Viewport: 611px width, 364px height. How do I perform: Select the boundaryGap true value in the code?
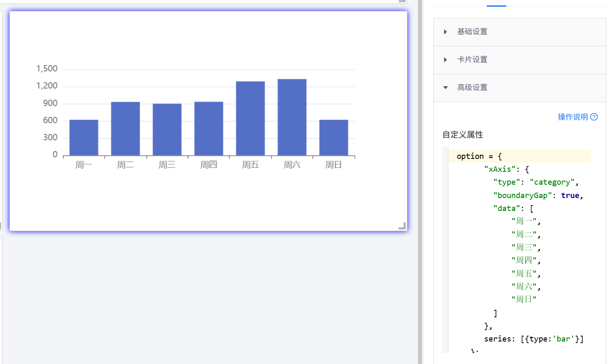point(570,195)
